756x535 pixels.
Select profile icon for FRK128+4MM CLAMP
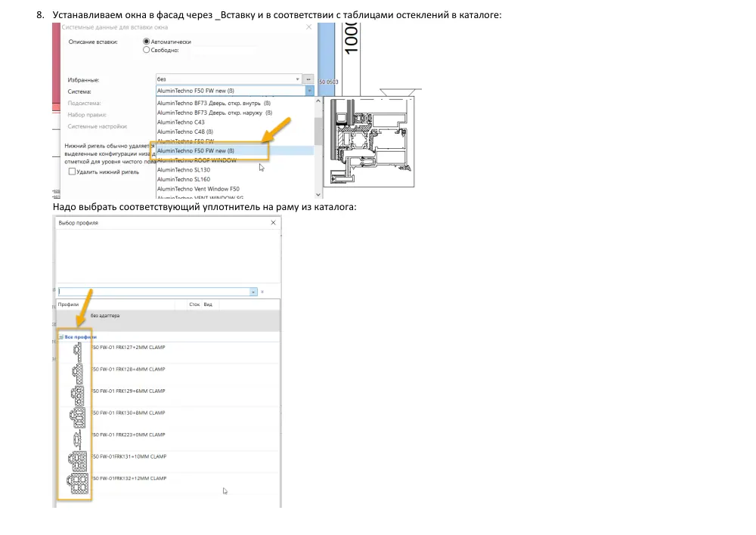pyautogui.click(x=77, y=374)
